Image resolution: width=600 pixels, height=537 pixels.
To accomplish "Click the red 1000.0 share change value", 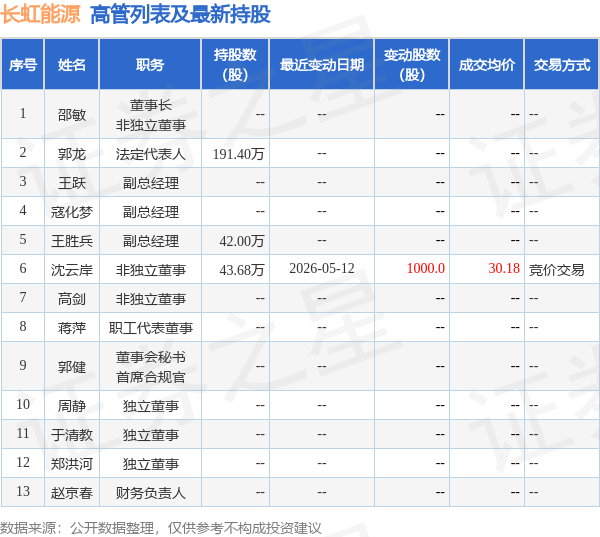I will click(426, 268).
